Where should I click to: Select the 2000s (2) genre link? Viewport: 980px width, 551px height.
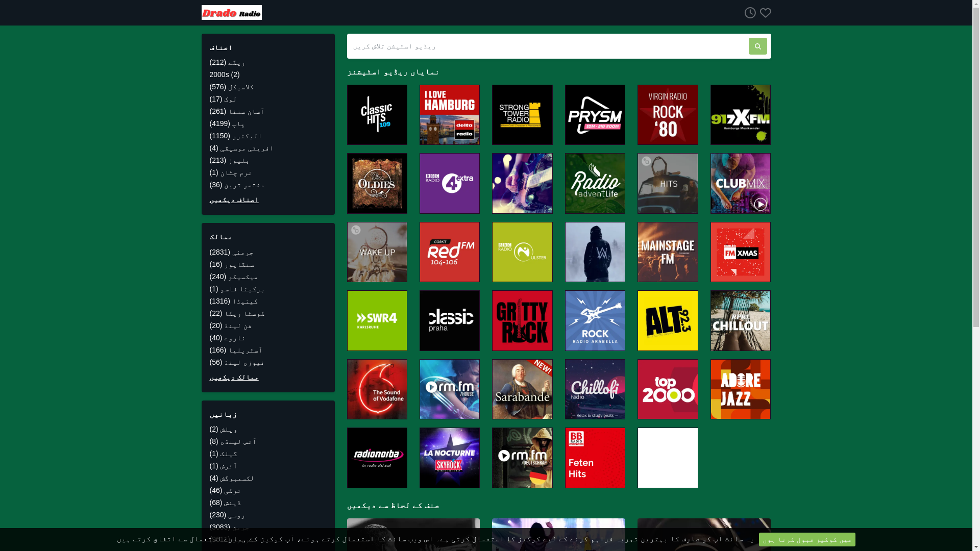225,74
